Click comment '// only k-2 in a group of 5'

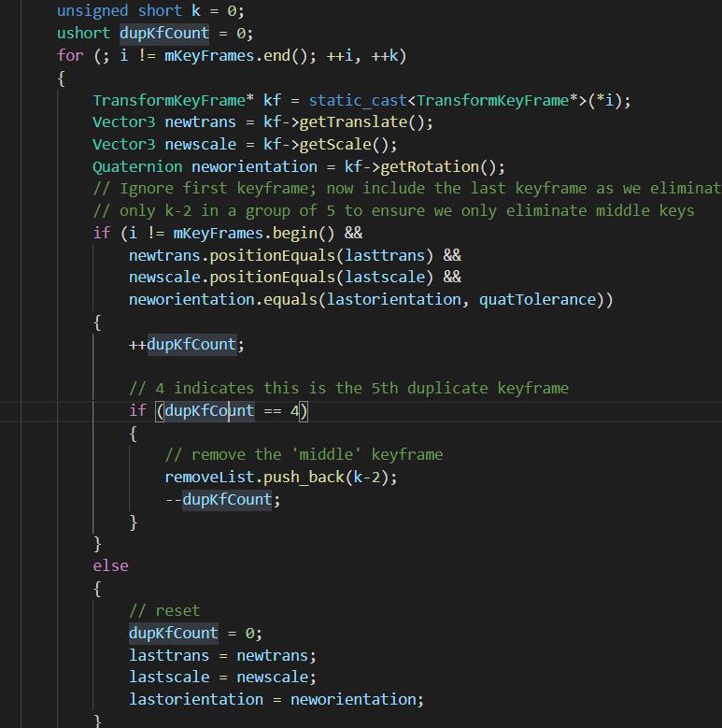click(x=393, y=211)
